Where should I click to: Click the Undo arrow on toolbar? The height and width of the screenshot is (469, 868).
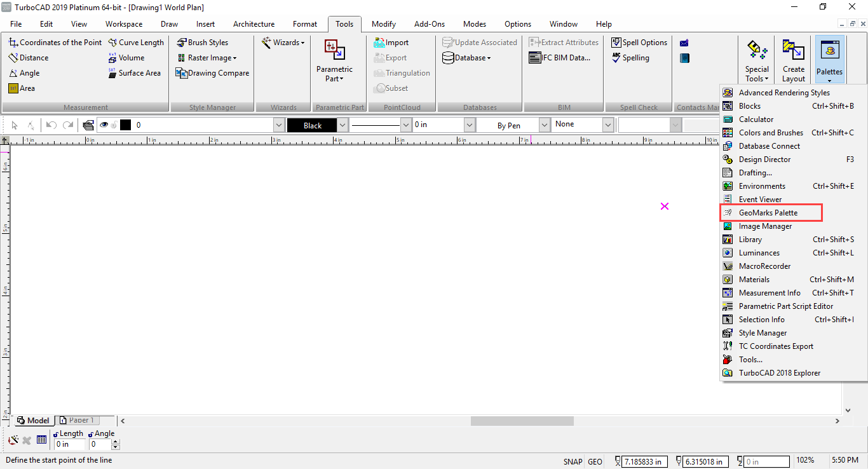click(x=51, y=125)
